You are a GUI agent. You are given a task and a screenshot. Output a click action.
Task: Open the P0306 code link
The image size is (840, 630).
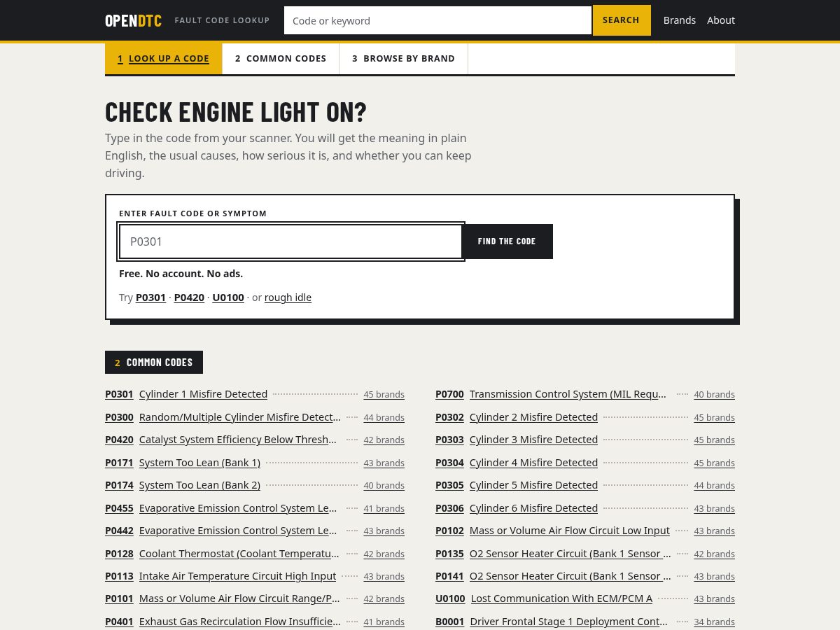pyautogui.click(x=449, y=508)
